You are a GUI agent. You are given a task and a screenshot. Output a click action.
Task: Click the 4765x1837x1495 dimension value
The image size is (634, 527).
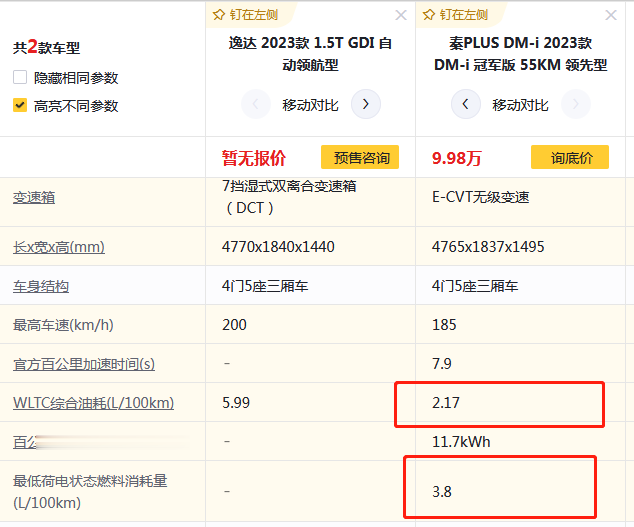click(x=488, y=247)
